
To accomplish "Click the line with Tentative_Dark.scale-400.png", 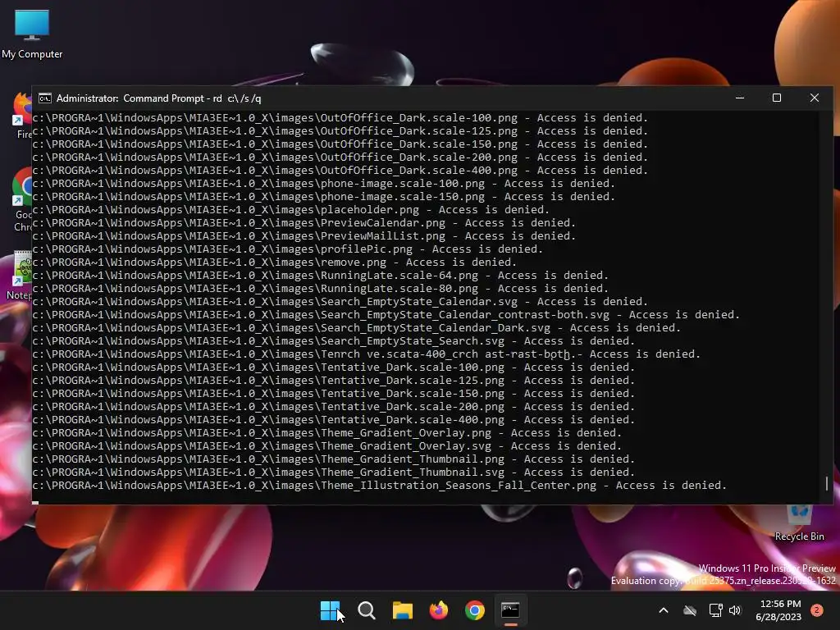I will pos(333,419).
